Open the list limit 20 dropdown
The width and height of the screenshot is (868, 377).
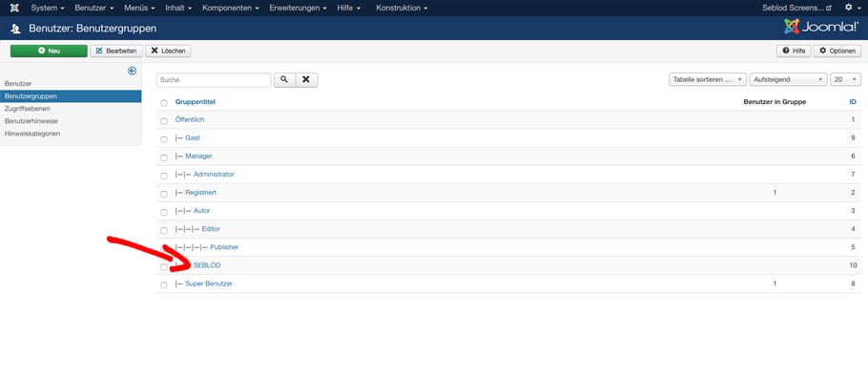845,80
